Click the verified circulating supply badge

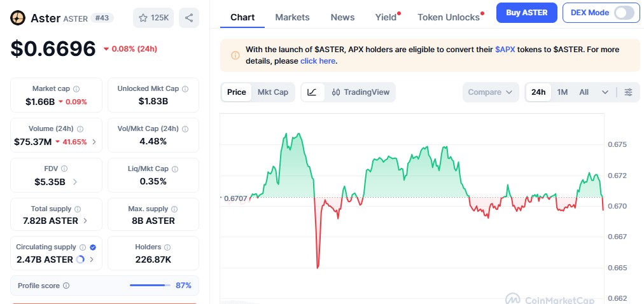click(93, 247)
